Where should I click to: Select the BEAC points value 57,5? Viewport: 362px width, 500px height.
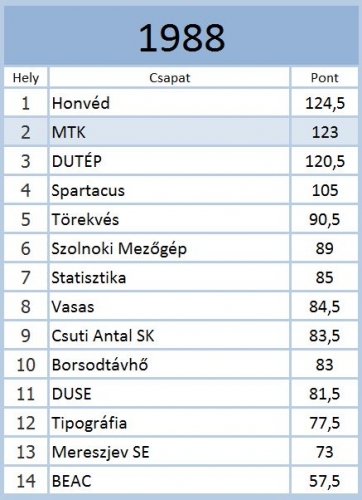tap(325, 481)
